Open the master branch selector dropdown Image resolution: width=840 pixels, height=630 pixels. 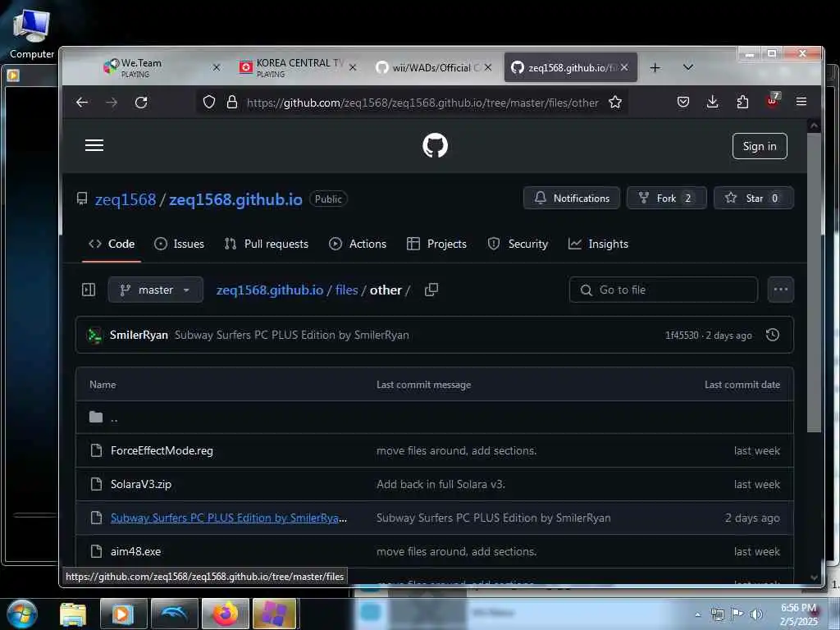pos(155,290)
